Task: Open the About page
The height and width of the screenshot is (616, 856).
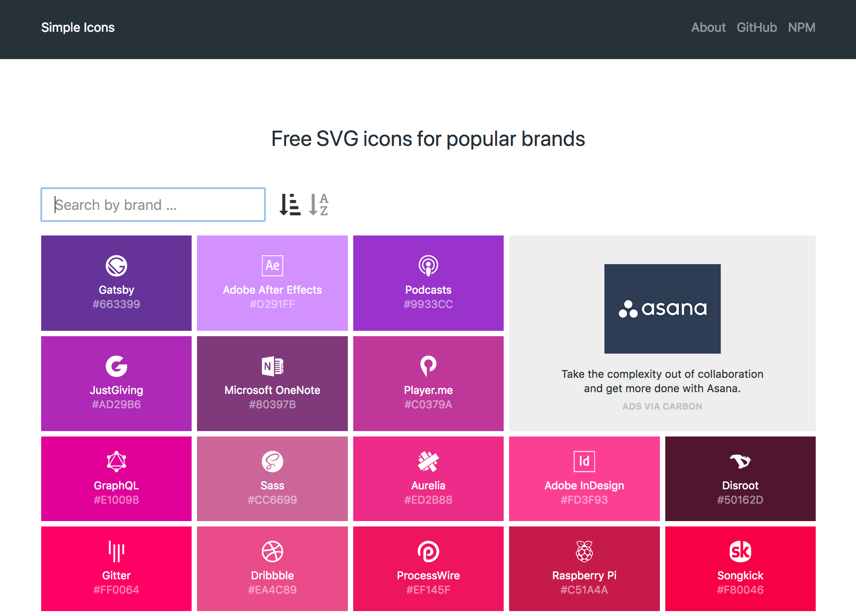Action: coord(708,27)
